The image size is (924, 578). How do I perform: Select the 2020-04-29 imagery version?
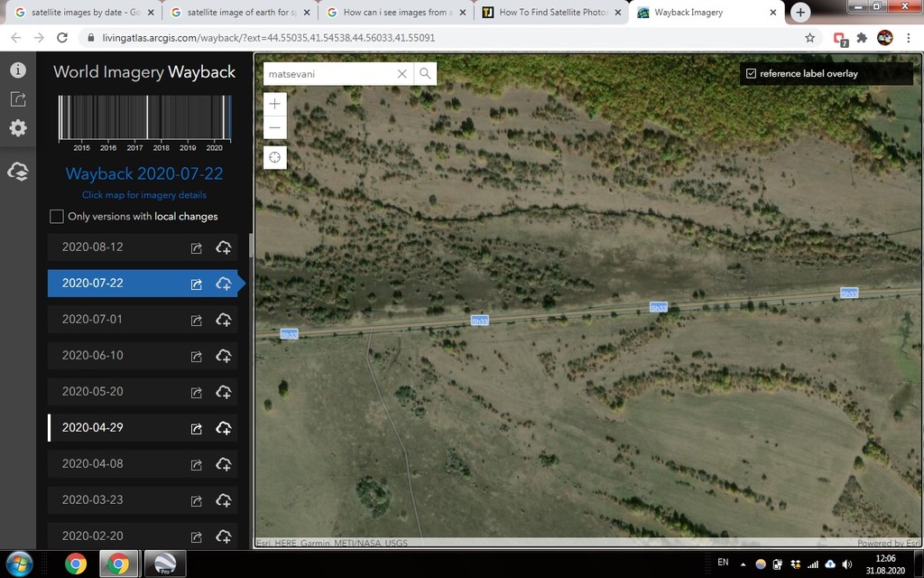point(143,427)
